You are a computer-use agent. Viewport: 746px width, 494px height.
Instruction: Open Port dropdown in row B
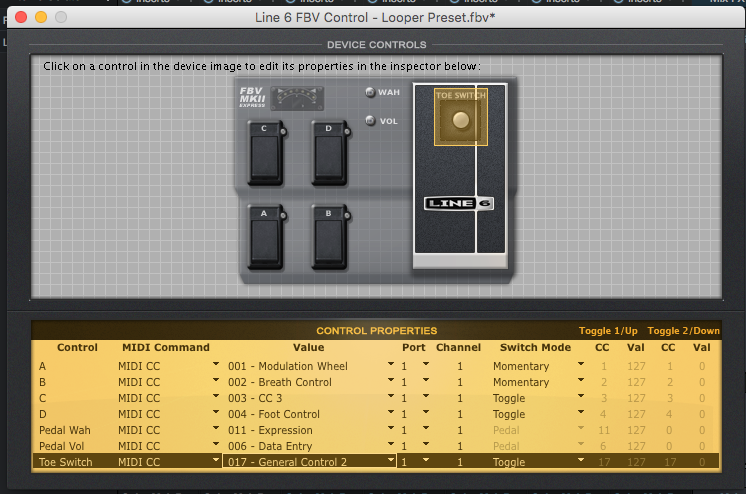point(426,380)
